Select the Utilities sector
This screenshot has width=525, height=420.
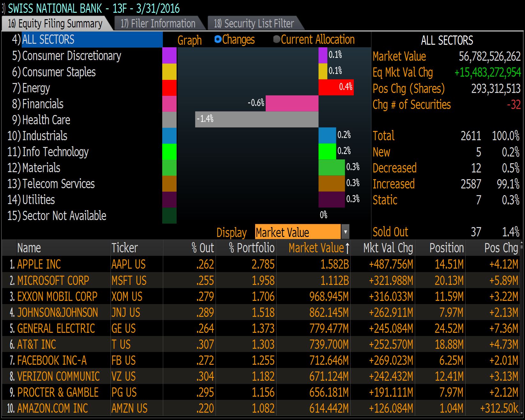click(31, 200)
